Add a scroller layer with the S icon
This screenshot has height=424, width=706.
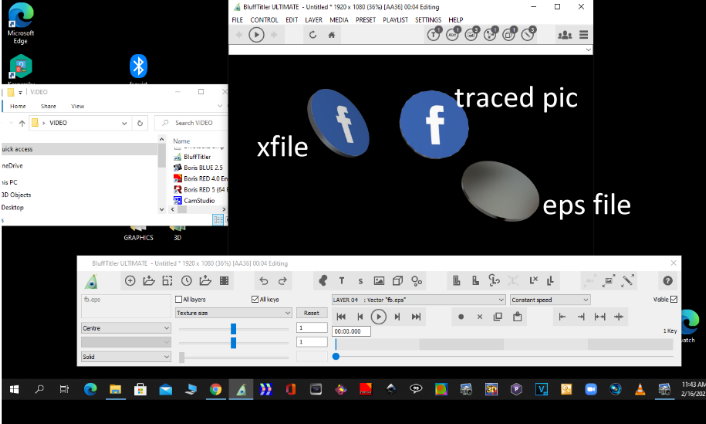[360, 281]
